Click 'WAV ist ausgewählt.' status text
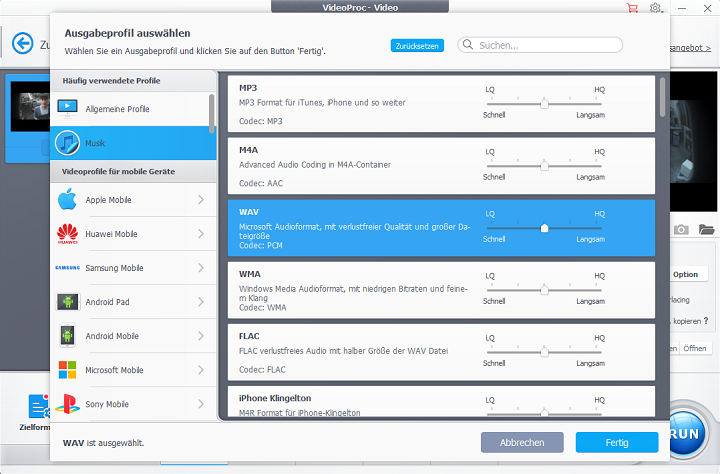This screenshot has width=720, height=474. [103, 443]
